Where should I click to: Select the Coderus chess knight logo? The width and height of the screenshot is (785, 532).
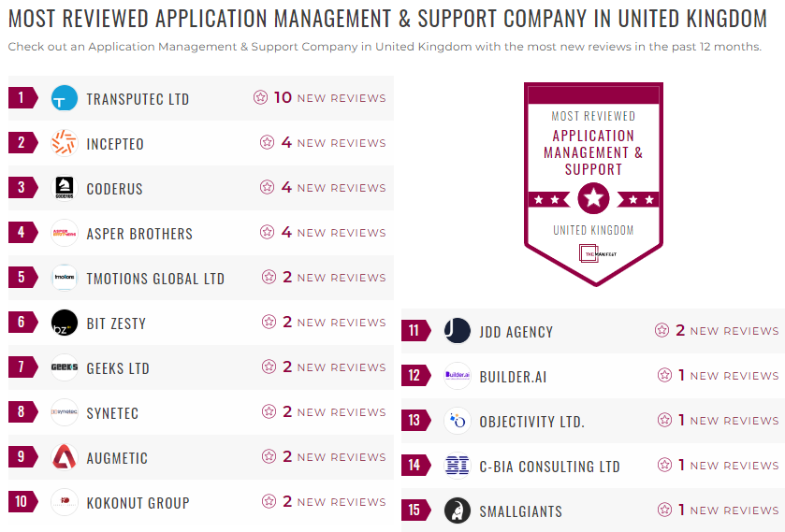pos(65,188)
